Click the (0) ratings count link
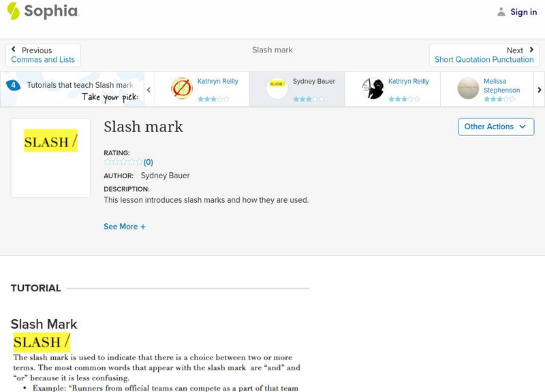 coord(149,162)
